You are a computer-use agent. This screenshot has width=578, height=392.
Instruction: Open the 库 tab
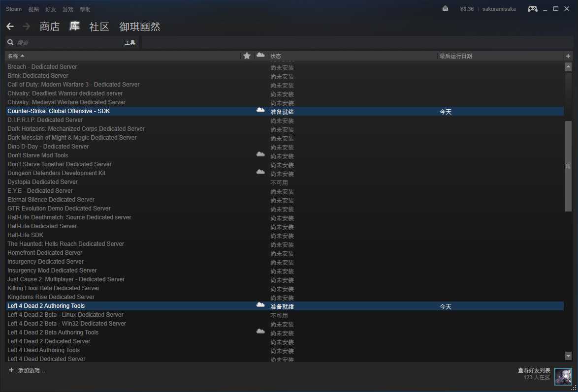[x=74, y=26]
